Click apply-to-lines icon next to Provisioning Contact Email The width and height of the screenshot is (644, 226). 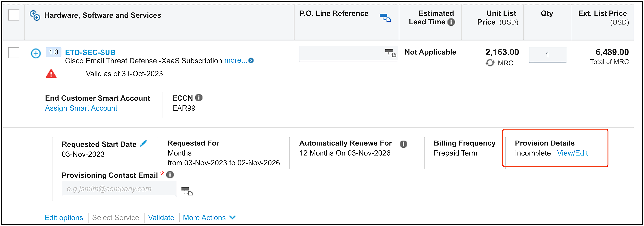(187, 191)
